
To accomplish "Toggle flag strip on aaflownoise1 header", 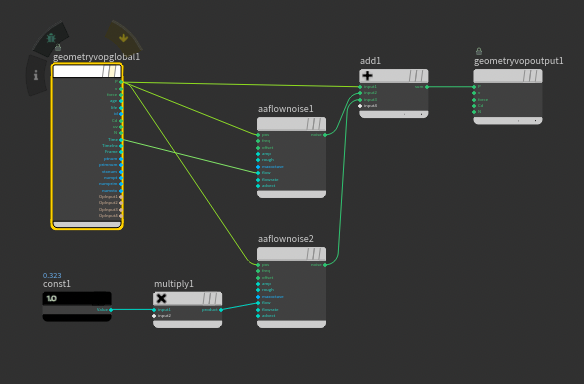I will point(315,124).
